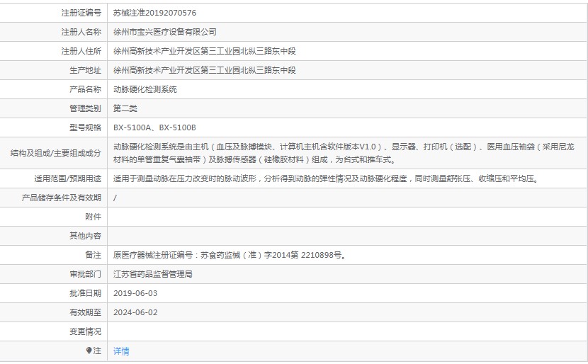This screenshot has height=364, width=588.
Task: Click the 变更情况 label
Action: 85,331
